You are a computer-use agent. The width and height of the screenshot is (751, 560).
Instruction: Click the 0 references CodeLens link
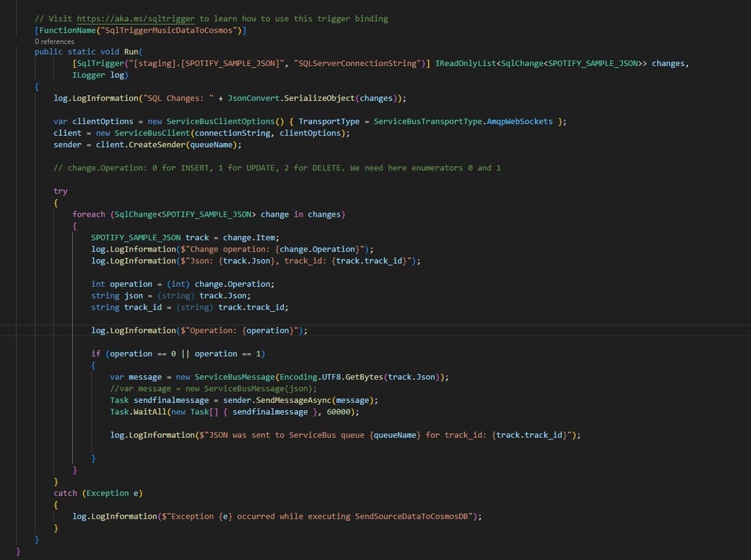pos(54,41)
